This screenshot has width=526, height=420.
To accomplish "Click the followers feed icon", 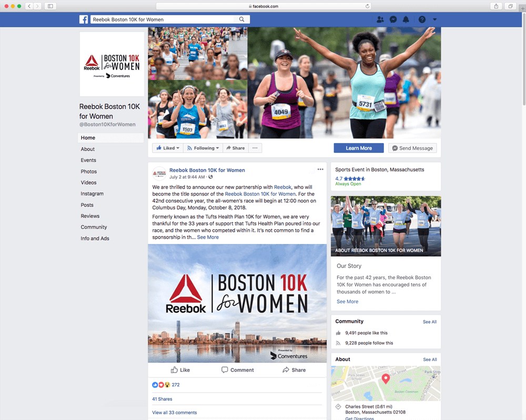I will coord(338,343).
